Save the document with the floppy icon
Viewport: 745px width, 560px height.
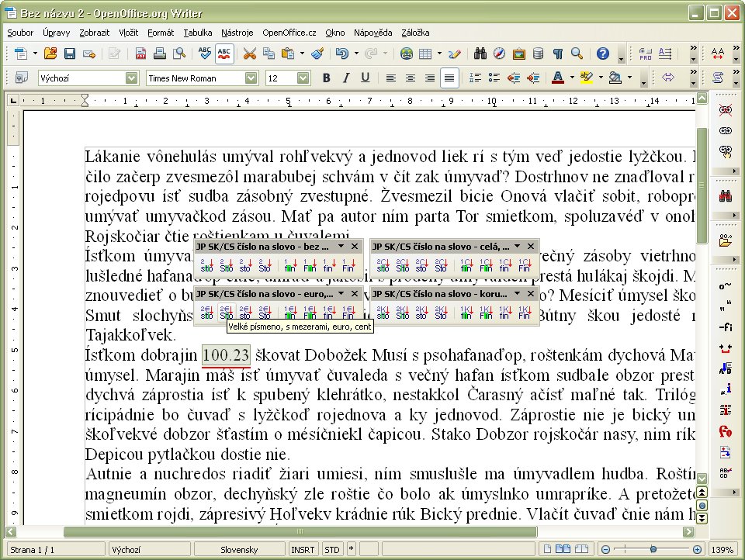click(70, 54)
